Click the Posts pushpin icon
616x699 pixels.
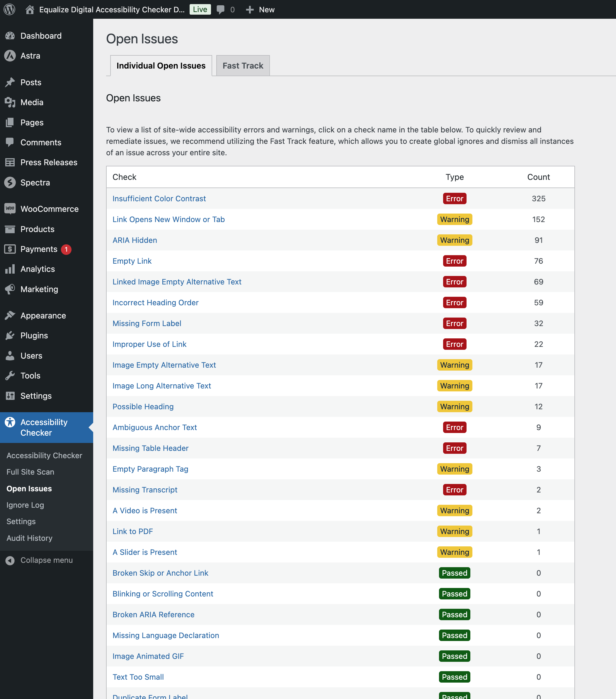[10, 82]
